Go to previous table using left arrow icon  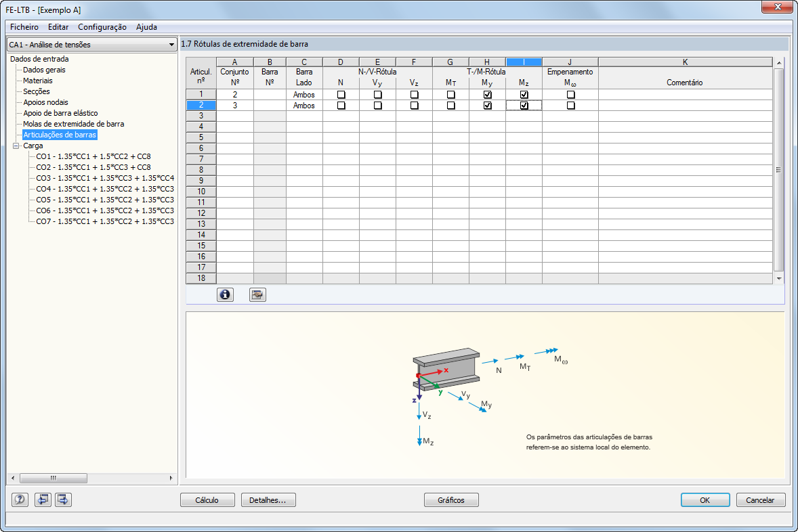click(x=43, y=500)
